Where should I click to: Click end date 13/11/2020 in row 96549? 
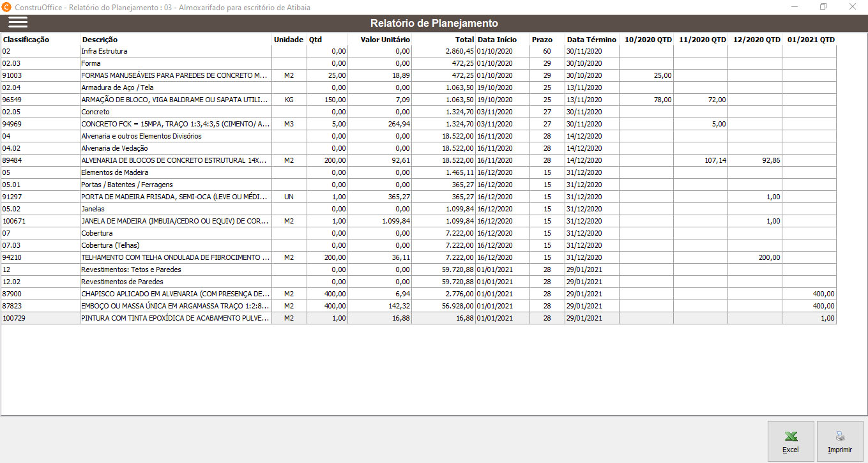584,100
